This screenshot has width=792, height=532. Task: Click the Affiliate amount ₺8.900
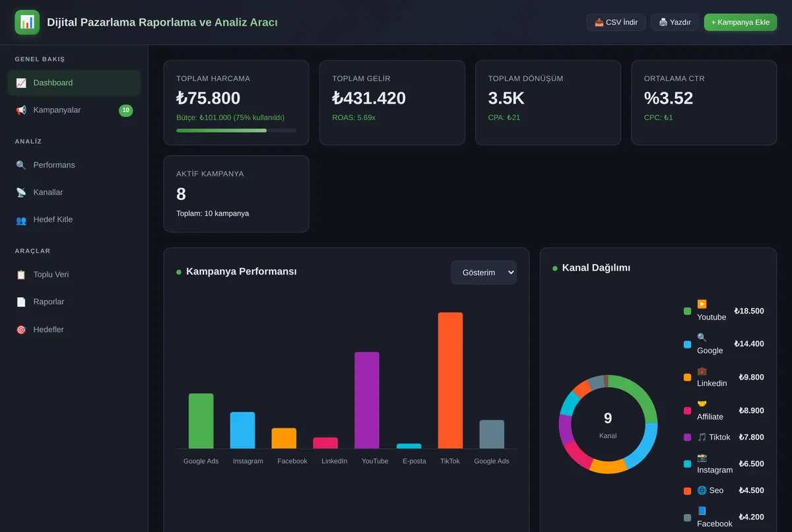click(751, 411)
